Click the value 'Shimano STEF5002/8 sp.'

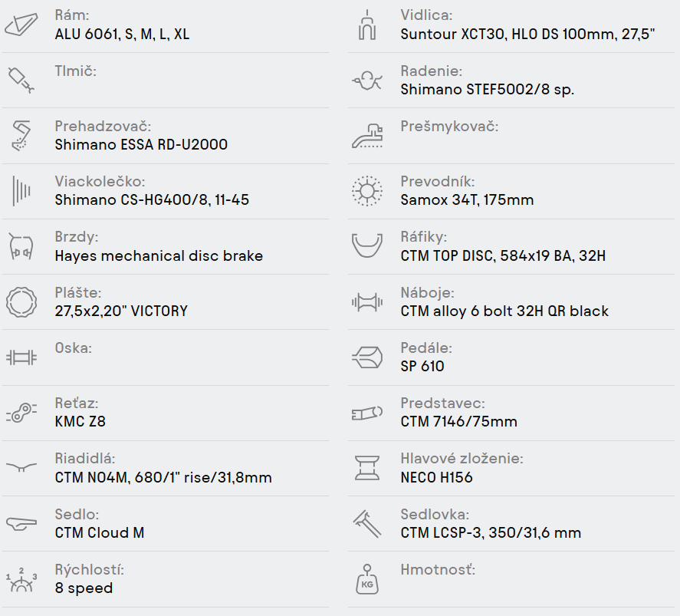tap(487, 89)
